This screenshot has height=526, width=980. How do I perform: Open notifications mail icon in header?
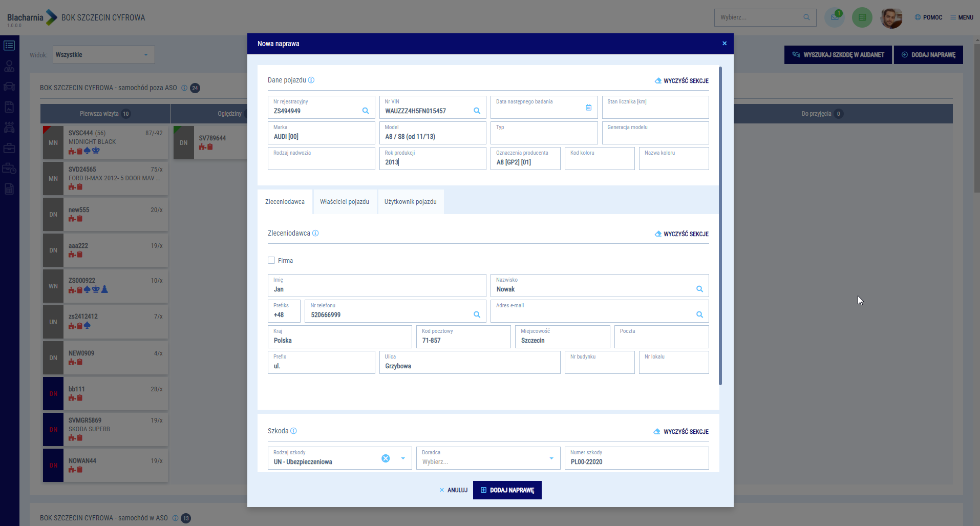(x=834, y=17)
